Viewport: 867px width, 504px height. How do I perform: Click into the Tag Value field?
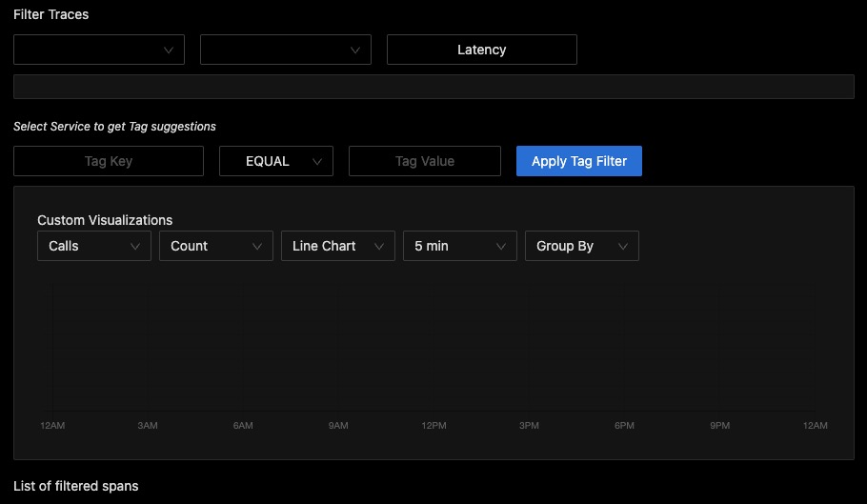click(x=424, y=161)
